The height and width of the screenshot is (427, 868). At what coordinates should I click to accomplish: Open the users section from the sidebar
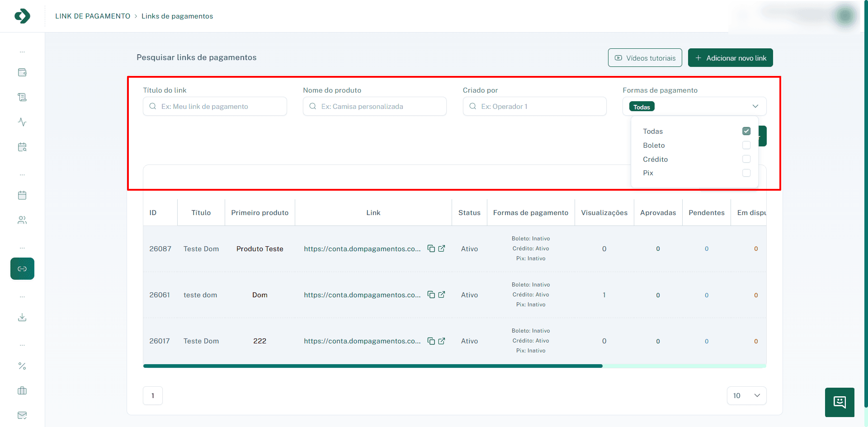coord(22,220)
